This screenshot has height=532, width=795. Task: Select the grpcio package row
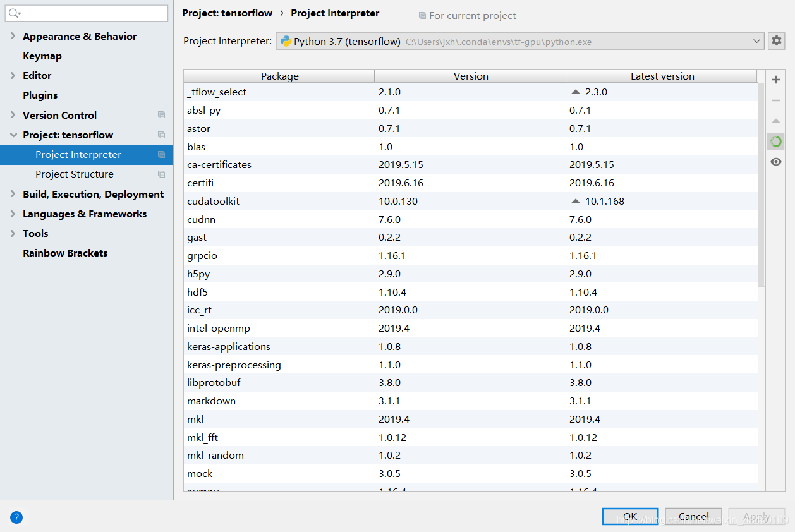pos(471,256)
